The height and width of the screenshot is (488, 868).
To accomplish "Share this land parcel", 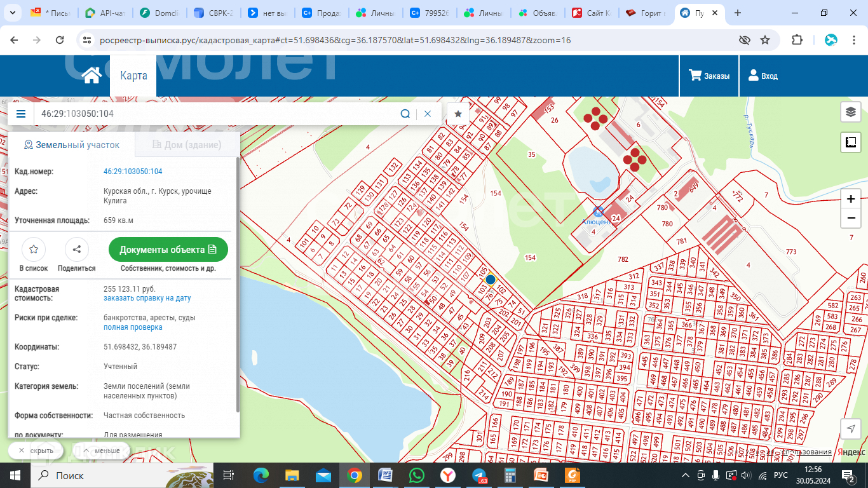I will [77, 250].
